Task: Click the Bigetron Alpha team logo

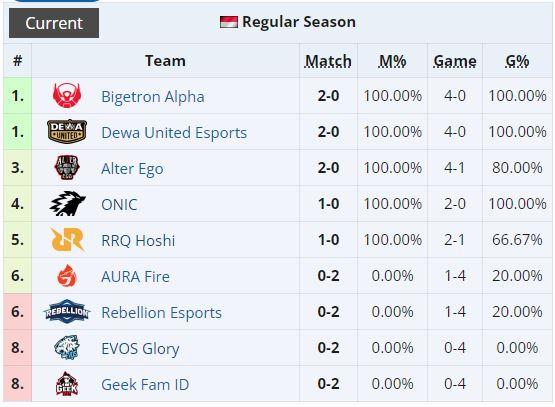Action: [67, 96]
